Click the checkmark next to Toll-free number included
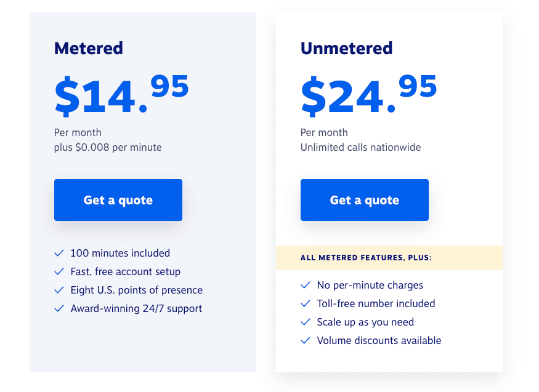 pos(306,303)
